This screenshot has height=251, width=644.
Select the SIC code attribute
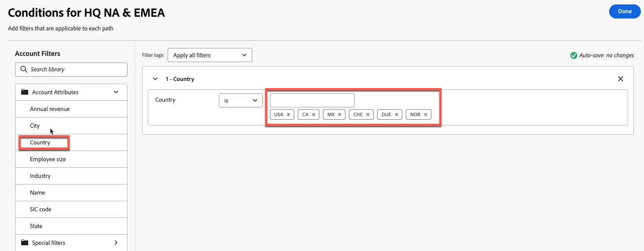[x=71, y=210]
